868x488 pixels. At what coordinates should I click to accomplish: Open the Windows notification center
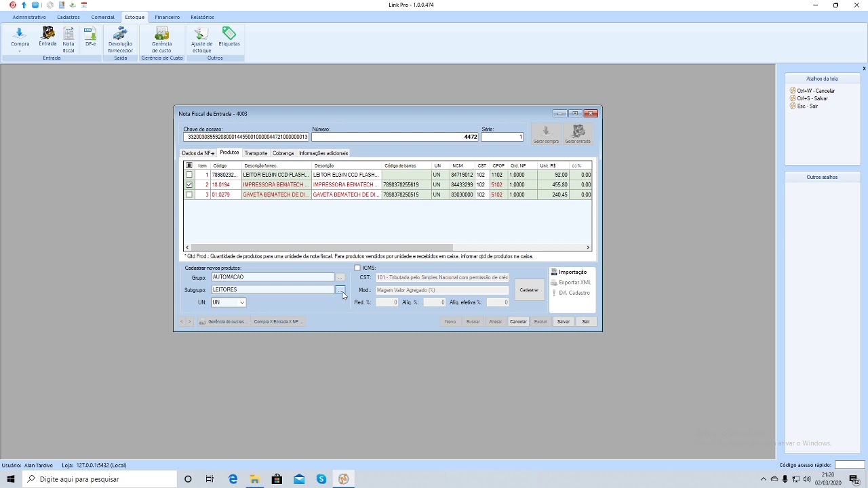click(x=854, y=479)
